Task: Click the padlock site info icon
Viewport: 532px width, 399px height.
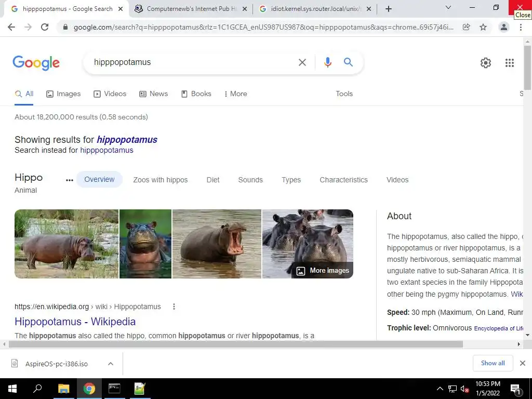Action: (65, 27)
